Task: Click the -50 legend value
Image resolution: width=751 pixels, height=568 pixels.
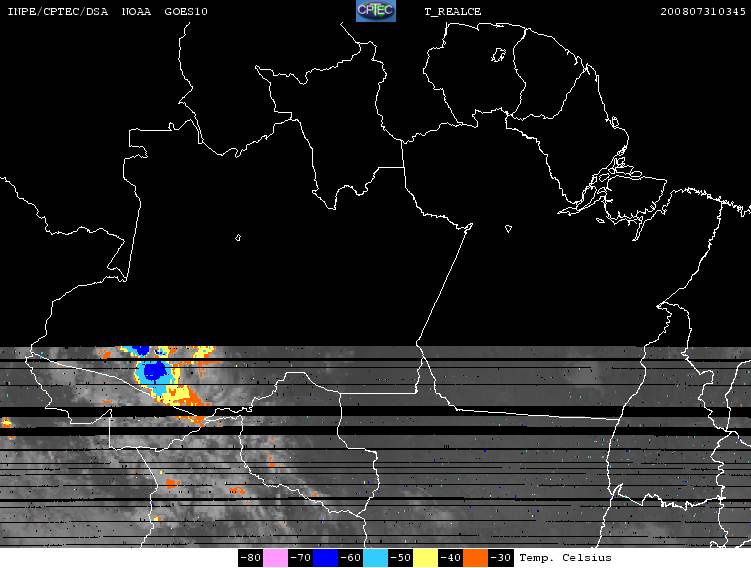Action: tap(400, 558)
